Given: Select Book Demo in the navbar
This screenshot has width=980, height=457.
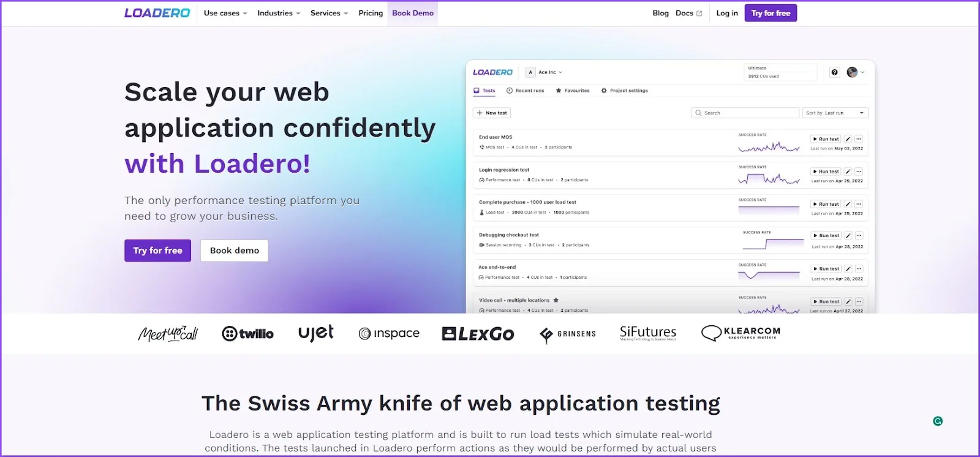Looking at the screenshot, I should pos(413,13).
